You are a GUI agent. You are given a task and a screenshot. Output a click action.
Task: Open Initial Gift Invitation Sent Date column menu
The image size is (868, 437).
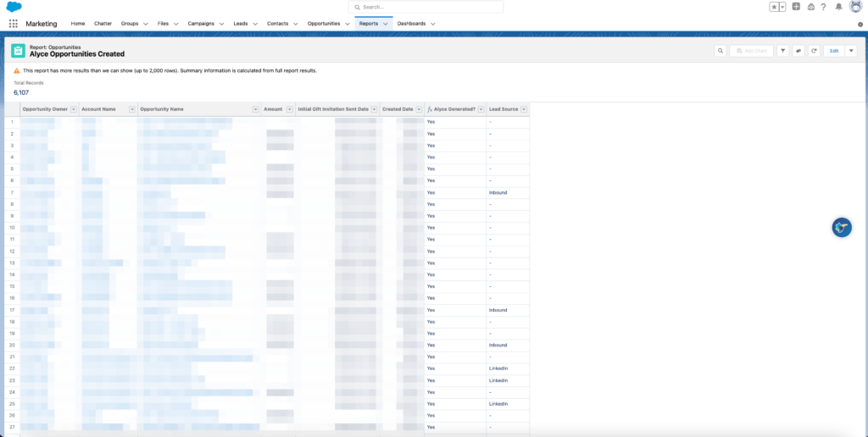coord(374,109)
